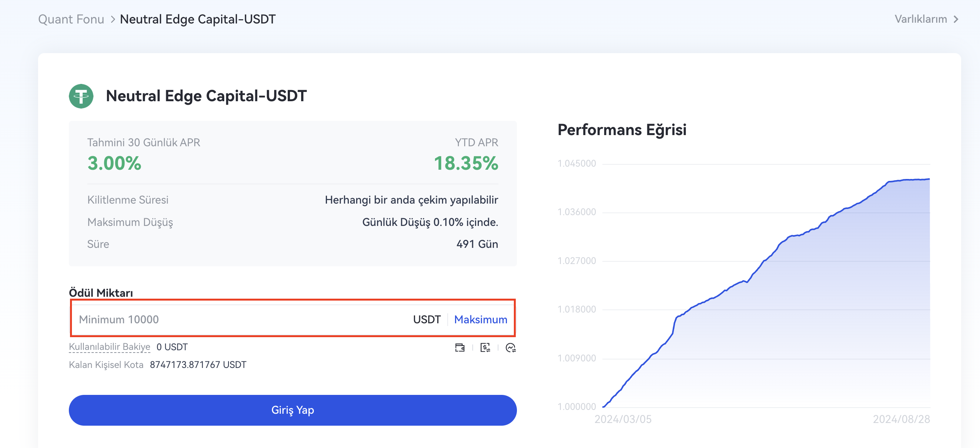This screenshot has height=448, width=980.
Task: Click the chart convert/trade icon
Action: point(510,348)
